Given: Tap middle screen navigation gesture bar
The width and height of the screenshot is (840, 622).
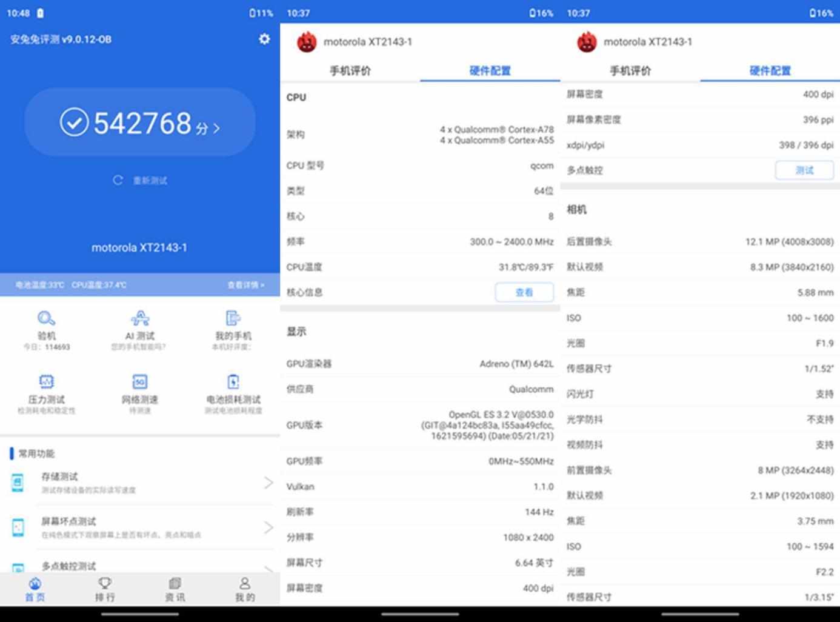Looking at the screenshot, I should [x=420, y=614].
